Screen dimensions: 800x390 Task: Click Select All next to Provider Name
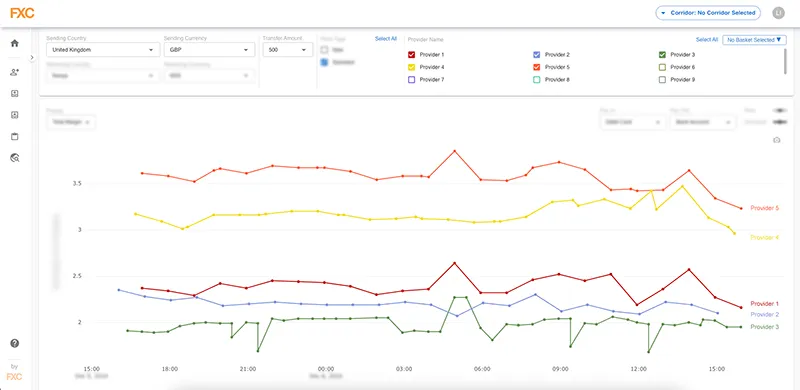[707, 40]
